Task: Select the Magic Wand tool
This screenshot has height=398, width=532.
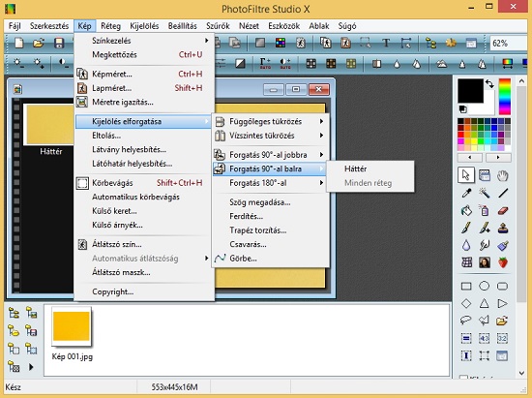Action: pyautogui.click(x=485, y=193)
